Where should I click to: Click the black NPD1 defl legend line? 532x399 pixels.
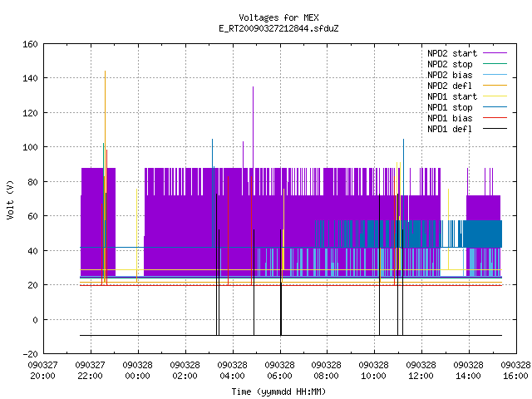click(495, 129)
